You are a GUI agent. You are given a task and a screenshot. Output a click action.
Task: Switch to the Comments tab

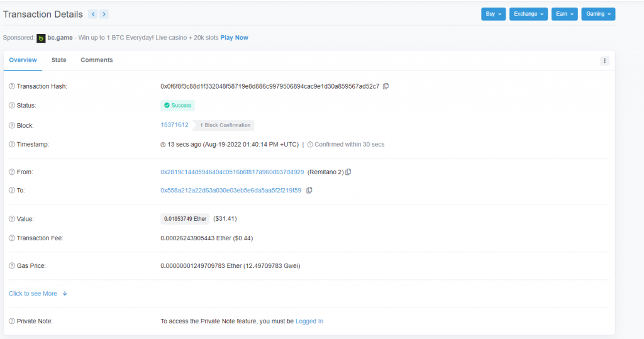coord(97,60)
